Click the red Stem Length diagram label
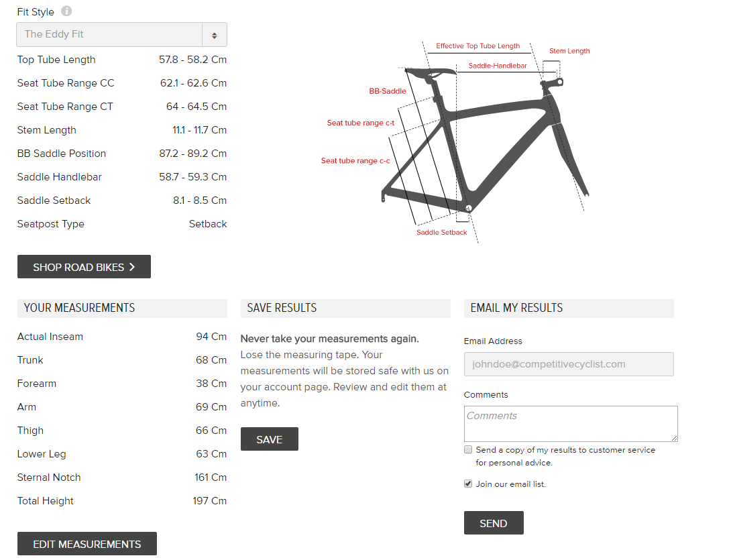The image size is (733, 560). [569, 51]
